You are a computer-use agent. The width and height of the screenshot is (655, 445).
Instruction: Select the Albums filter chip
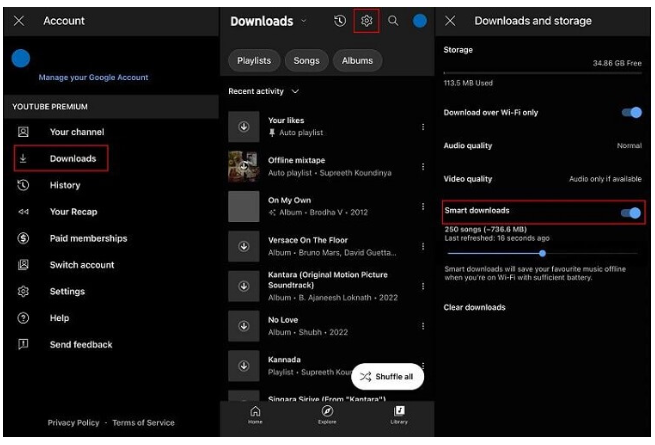[357, 60]
